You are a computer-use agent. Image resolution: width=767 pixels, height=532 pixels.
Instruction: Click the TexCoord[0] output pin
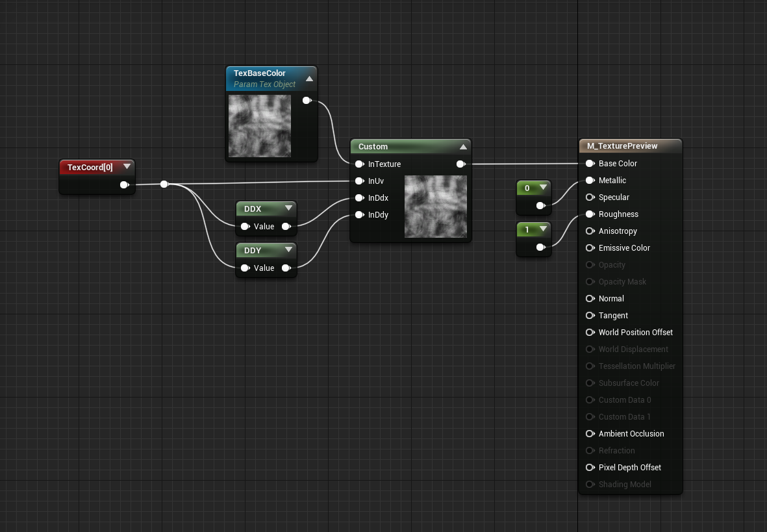(124, 184)
